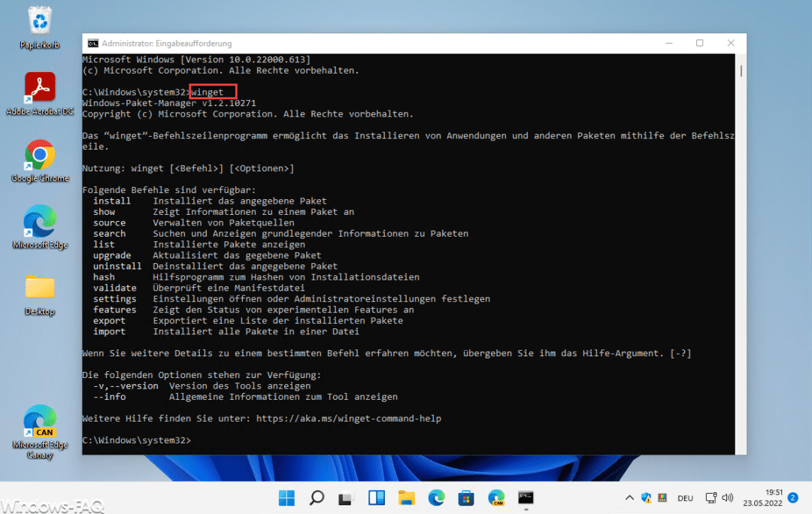Open the Windows Start menu
The height and width of the screenshot is (514, 812).
point(287,497)
